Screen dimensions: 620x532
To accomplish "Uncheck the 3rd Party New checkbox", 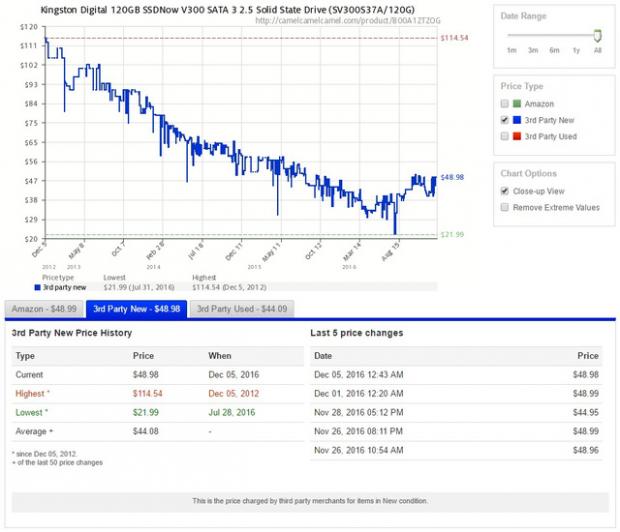I will pos(505,119).
